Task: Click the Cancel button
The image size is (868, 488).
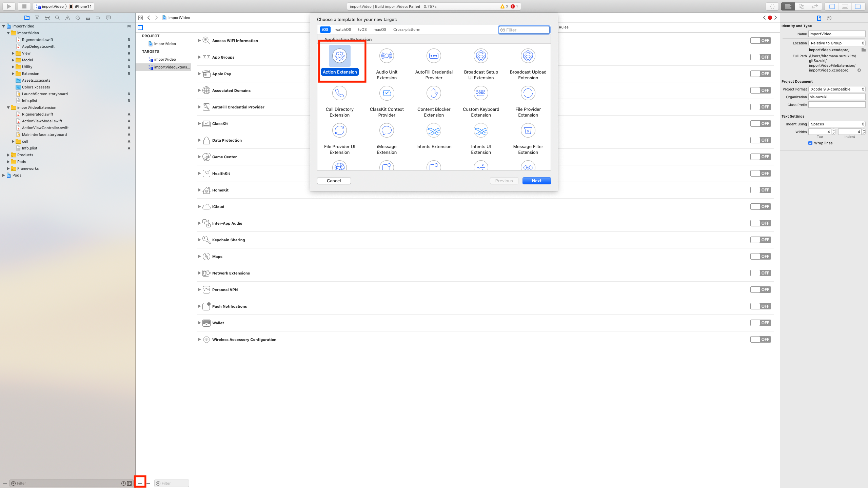Action: tap(334, 181)
